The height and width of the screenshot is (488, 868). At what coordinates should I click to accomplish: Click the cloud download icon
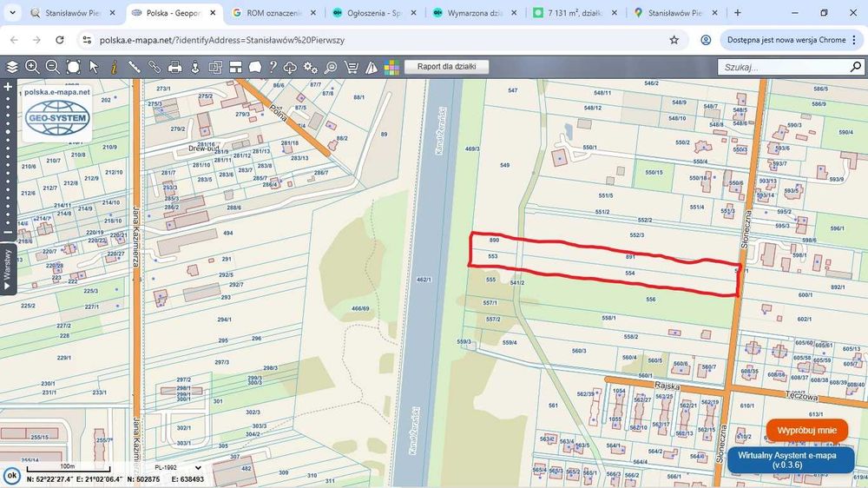[290, 67]
